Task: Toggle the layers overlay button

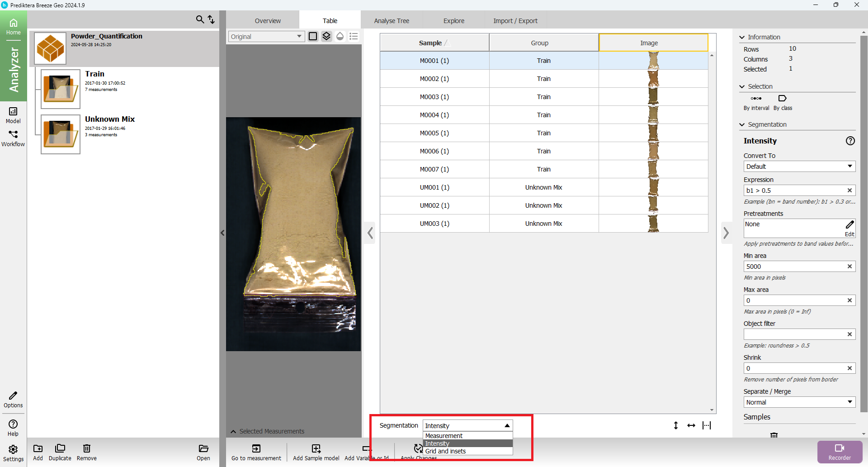Action: (326, 36)
